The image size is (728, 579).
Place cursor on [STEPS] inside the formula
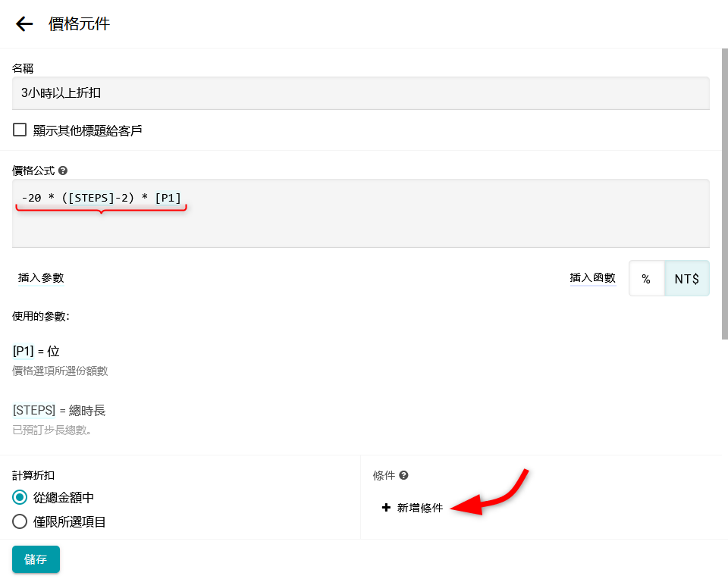pos(93,198)
